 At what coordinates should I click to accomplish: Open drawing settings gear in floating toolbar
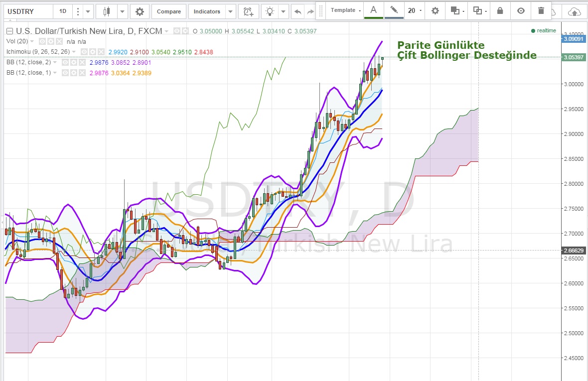point(435,10)
